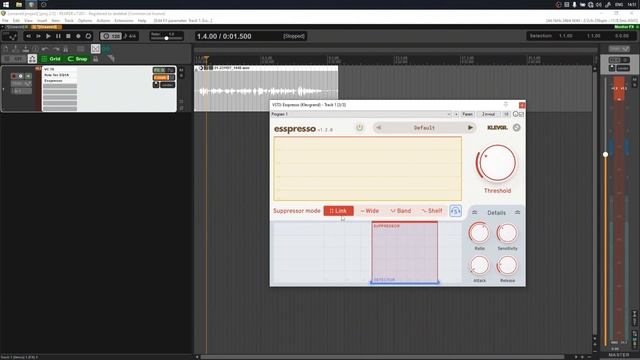Viewport: 640px width, 360px height.
Task: Click the green FX button on track 1
Action: 160,70
